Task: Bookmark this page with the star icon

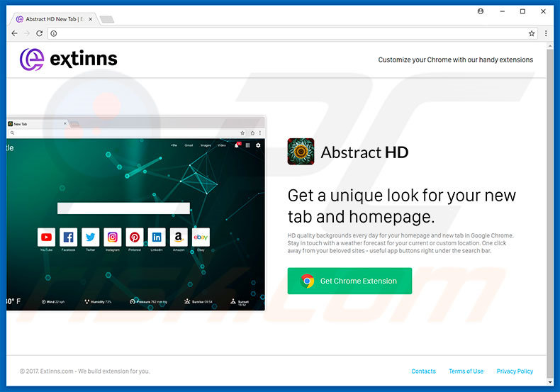Action: tap(532, 33)
